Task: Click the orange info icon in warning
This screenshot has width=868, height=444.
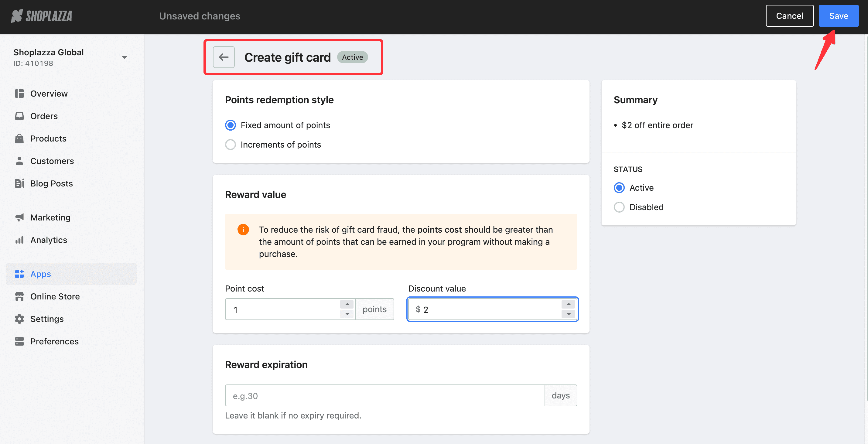Action: click(243, 229)
